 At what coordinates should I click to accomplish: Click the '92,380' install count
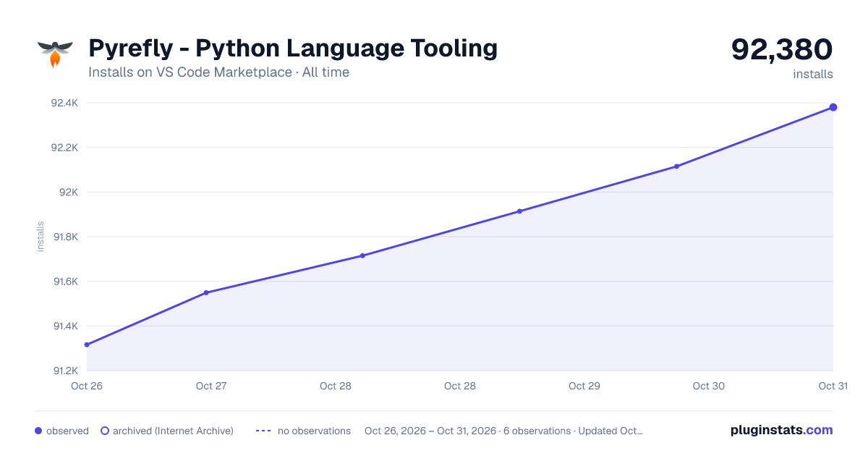(782, 49)
